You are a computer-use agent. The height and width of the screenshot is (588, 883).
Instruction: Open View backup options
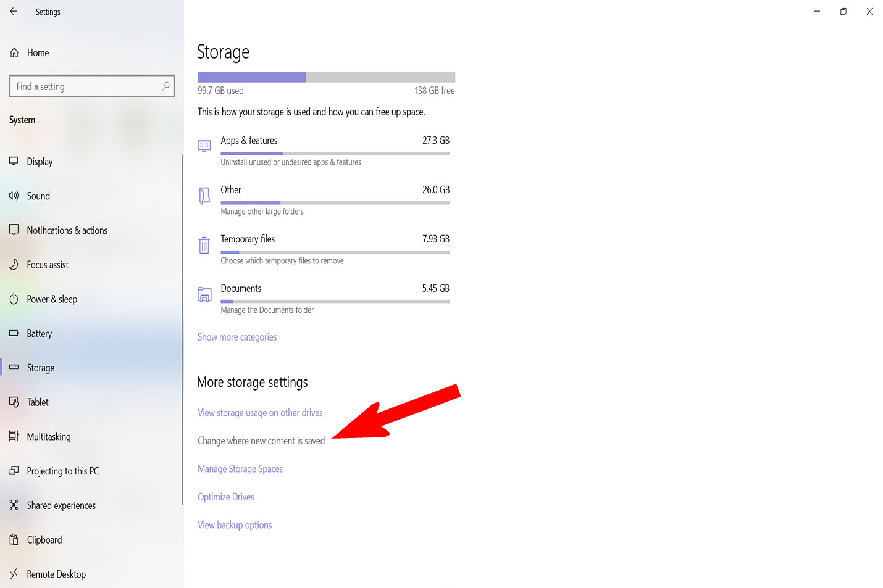click(x=235, y=525)
